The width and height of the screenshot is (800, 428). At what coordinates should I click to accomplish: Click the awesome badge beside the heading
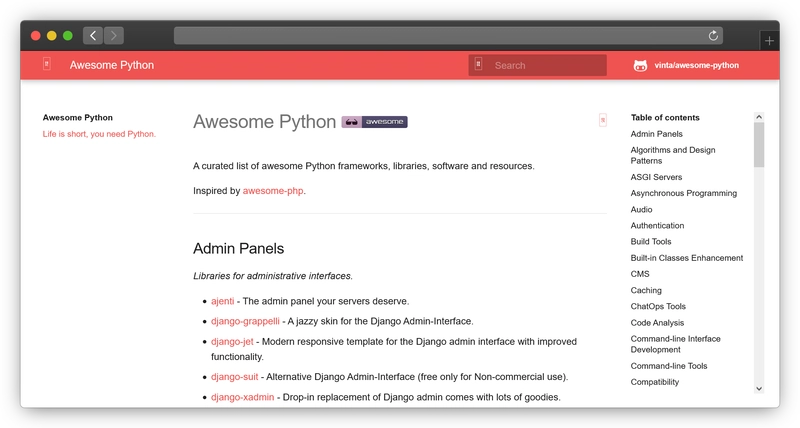coord(374,122)
